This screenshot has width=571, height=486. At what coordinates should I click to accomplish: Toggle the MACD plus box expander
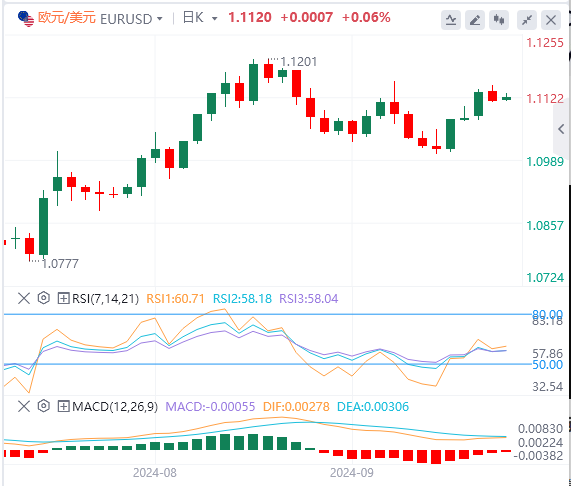[x=63, y=406]
